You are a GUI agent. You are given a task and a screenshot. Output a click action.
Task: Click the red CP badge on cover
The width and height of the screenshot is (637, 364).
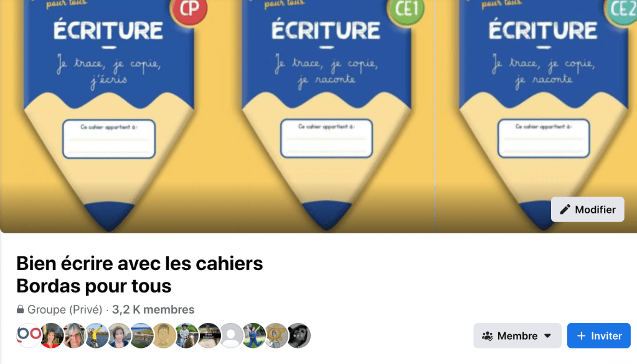point(189,10)
